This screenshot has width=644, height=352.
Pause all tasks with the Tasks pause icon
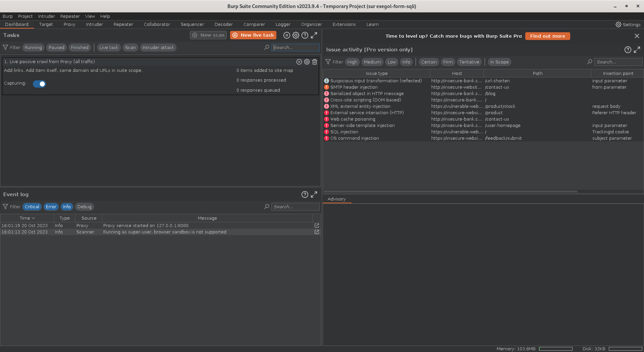pyautogui.click(x=286, y=35)
